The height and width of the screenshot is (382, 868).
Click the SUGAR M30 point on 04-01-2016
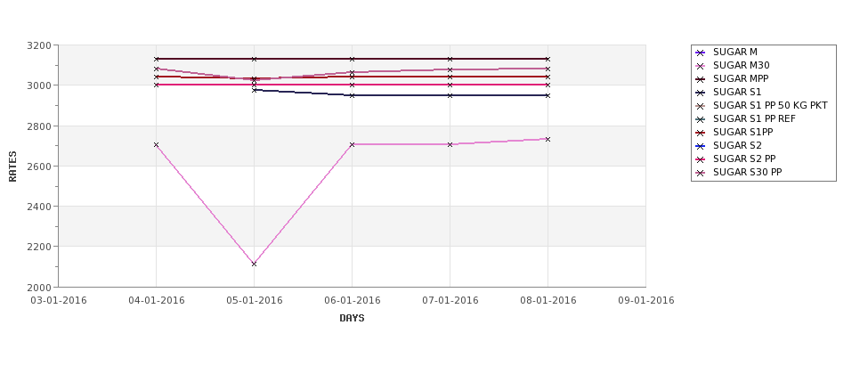pos(156,144)
